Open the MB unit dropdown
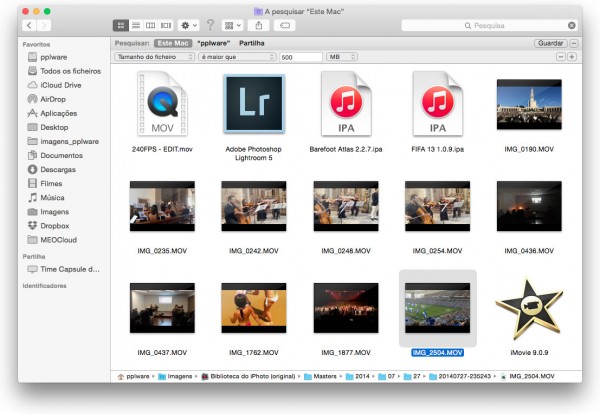This screenshot has width=600, height=414. (x=342, y=57)
